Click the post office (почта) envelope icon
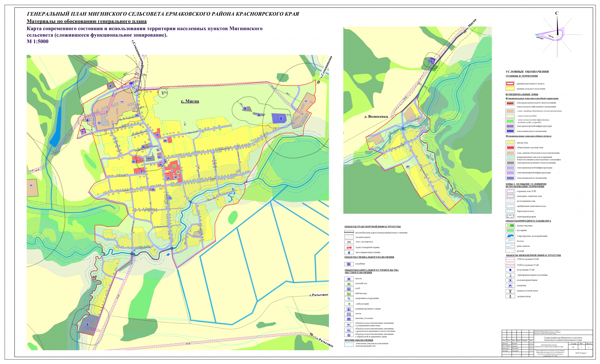This screenshot has height=364, width=600. click(x=349, y=314)
